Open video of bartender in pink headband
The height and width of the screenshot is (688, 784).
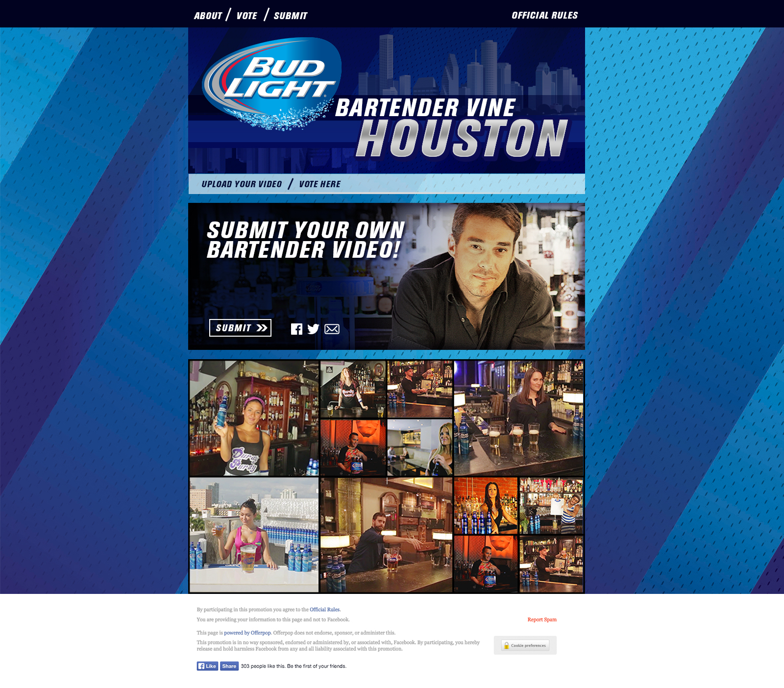tap(254, 418)
